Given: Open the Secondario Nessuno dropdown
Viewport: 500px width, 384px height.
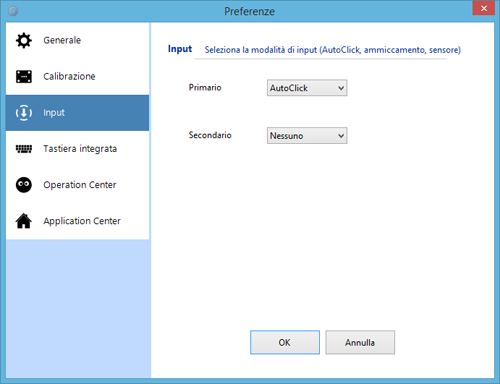Looking at the screenshot, I should (307, 136).
